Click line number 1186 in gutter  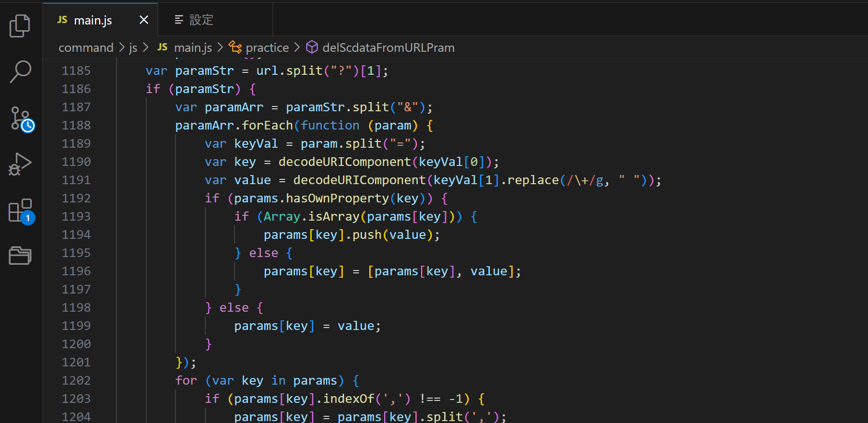point(76,89)
